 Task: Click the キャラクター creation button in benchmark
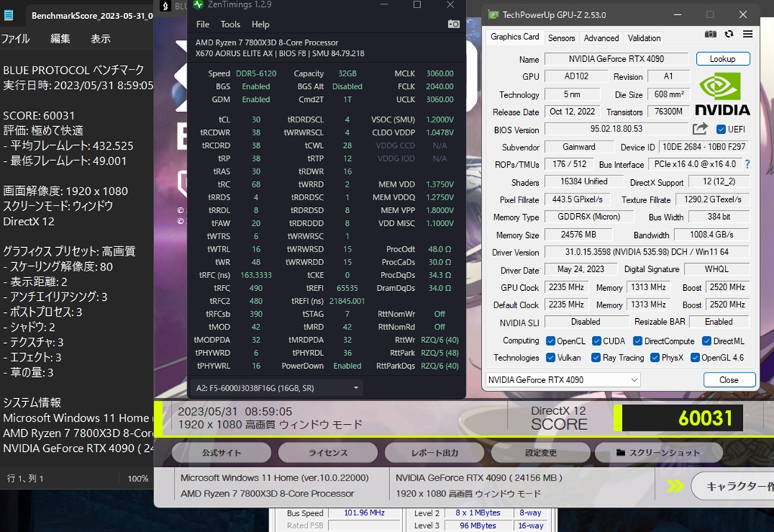(732, 487)
